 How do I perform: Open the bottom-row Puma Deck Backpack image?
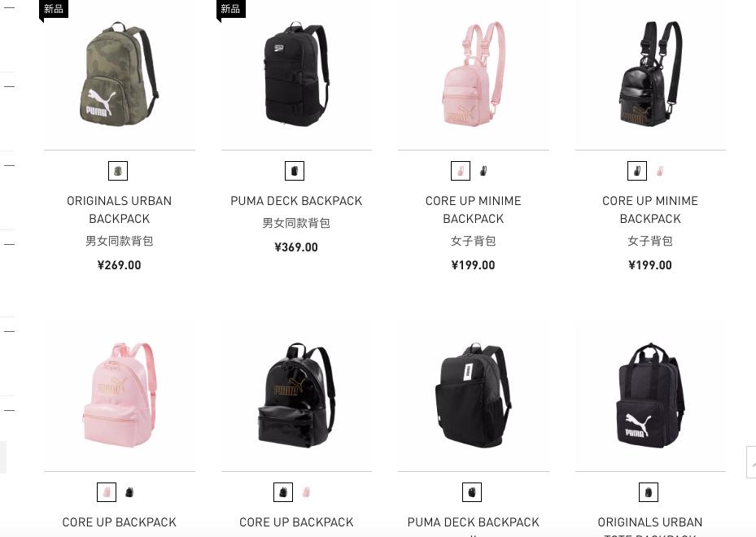click(x=473, y=395)
